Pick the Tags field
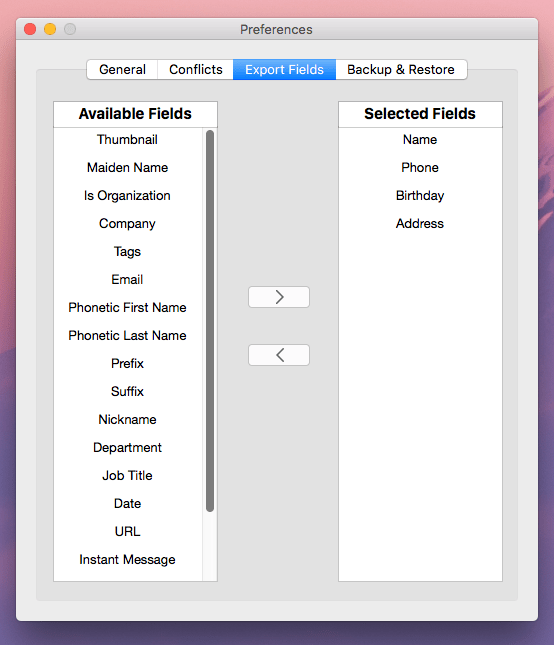This screenshot has height=645, width=554. click(x=127, y=252)
